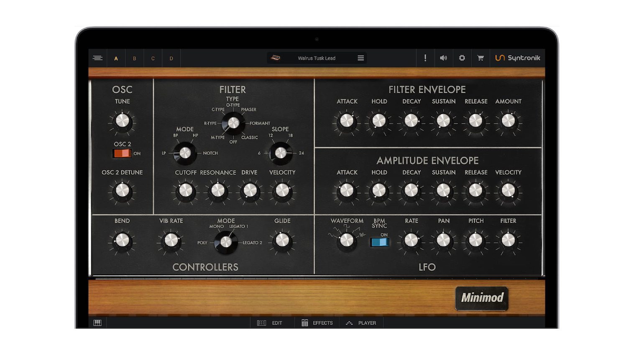This screenshot has height=355, width=644.
Task: Show the keyboard icon in bottom bar
Action: (x=97, y=323)
